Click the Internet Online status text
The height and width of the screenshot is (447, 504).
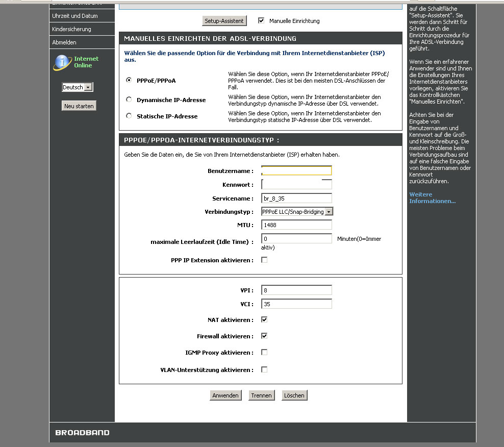(86, 62)
